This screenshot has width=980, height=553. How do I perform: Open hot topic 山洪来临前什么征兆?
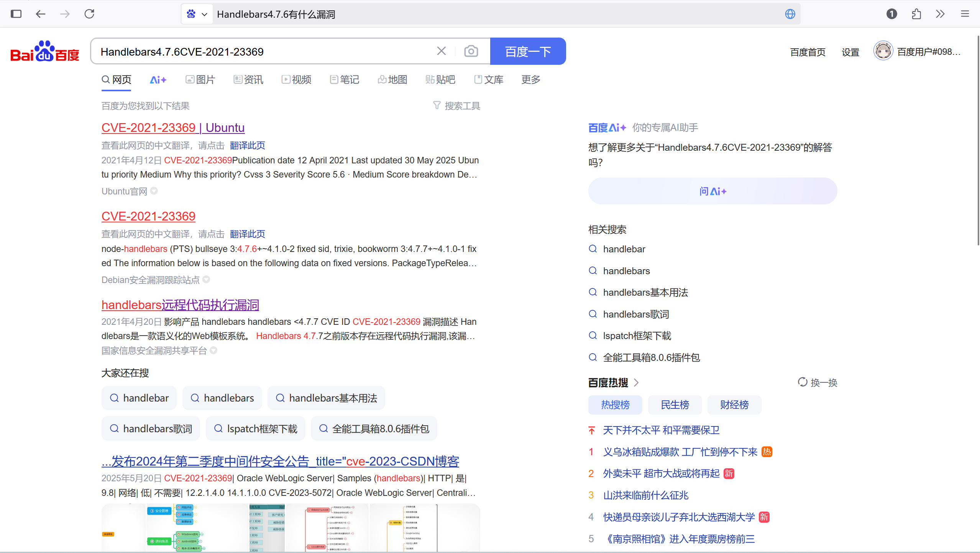[x=646, y=495]
